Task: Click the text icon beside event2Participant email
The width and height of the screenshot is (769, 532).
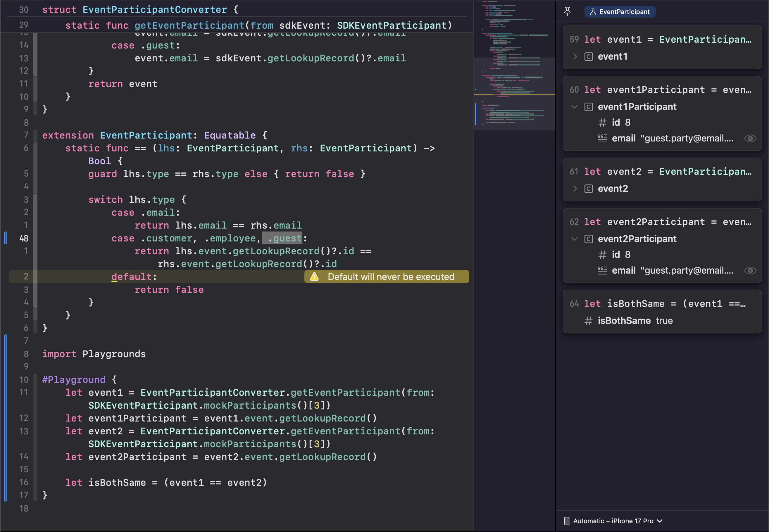Action: [602, 271]
